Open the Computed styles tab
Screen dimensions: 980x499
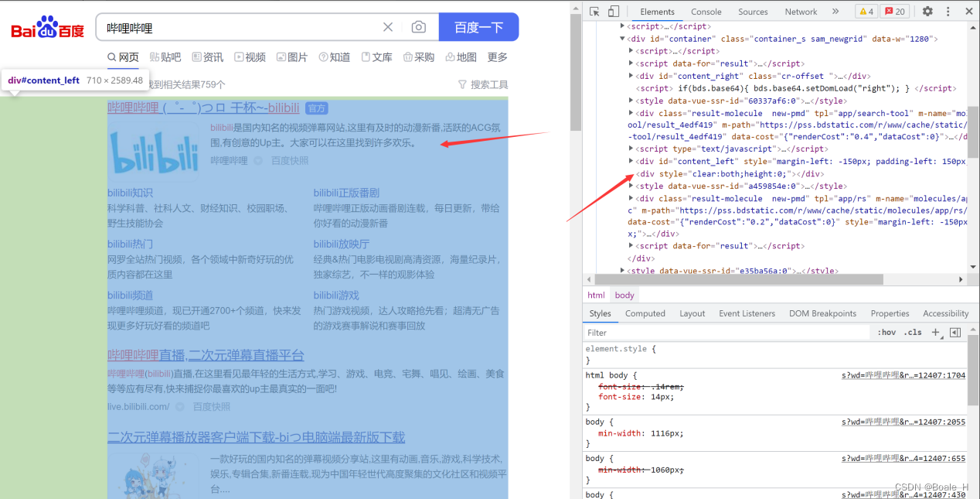pos(645,313)
